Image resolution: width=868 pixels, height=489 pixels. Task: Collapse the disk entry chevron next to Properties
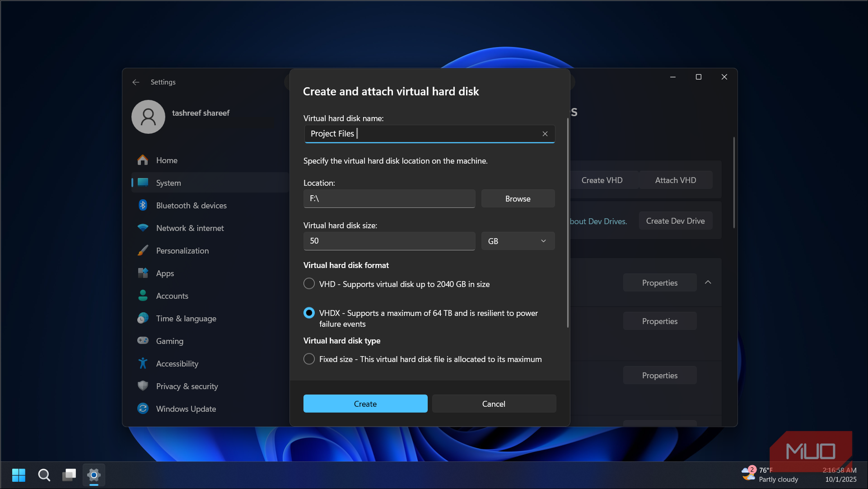tap(708, 282)
